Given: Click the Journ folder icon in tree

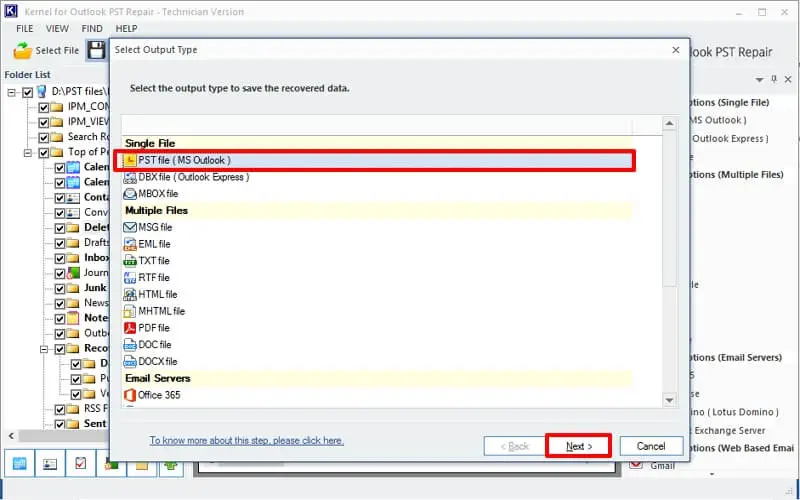Looking at the screenshot, I should (x=74, y=273).
